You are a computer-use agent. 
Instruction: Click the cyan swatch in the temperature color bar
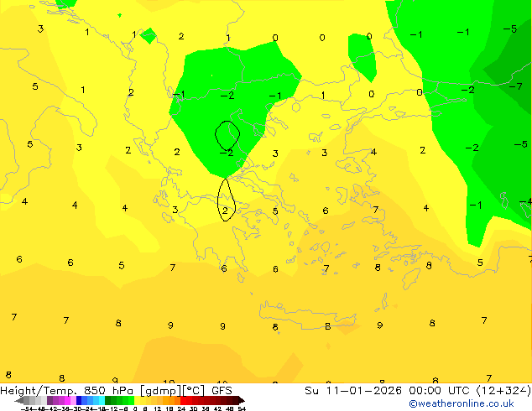pos(102,400)
